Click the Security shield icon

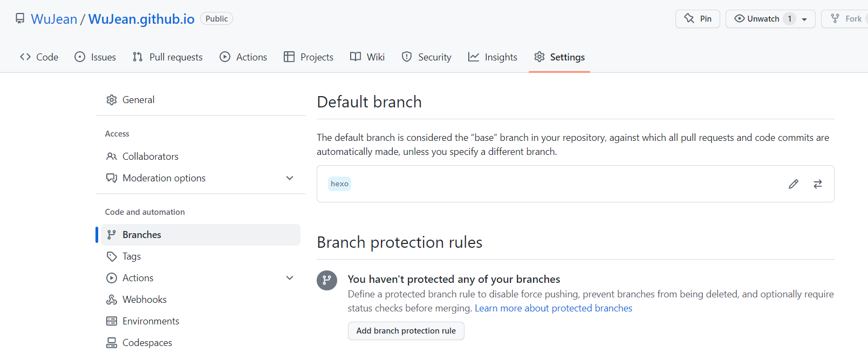coord(407,57)
